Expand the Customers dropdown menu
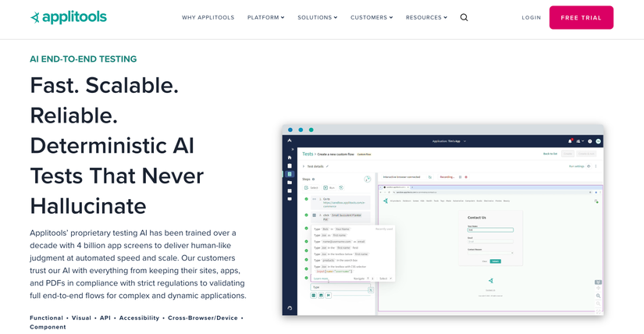644x334 pixels. coord(372,18)
